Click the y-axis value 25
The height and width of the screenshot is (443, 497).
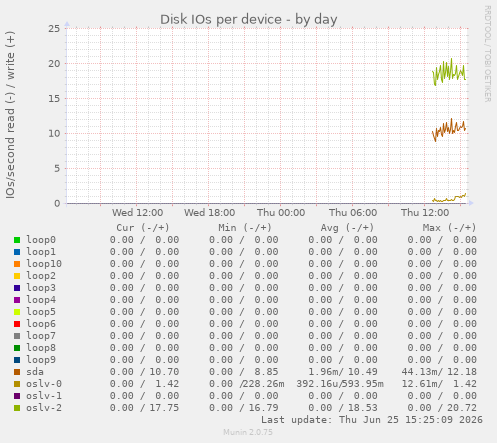(x=54, y=29)
